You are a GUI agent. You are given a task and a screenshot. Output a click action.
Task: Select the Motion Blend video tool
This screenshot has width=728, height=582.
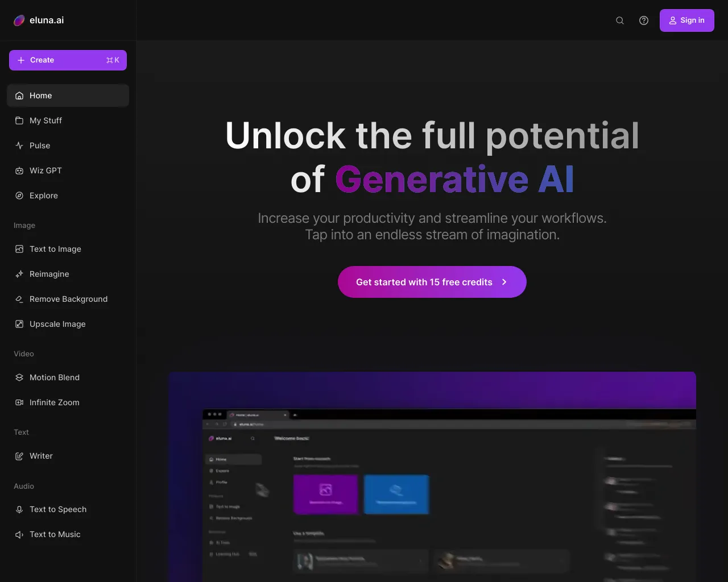pyautogui.click(x=54, y=377)
